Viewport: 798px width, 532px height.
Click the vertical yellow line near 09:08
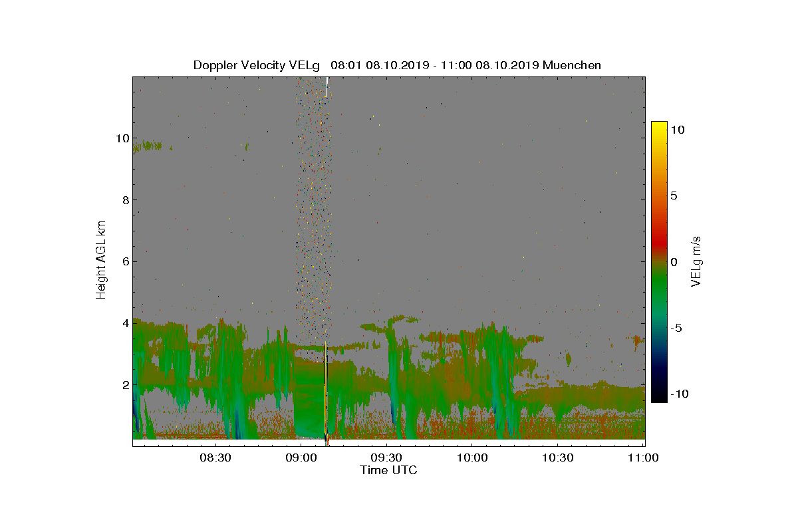325,409
